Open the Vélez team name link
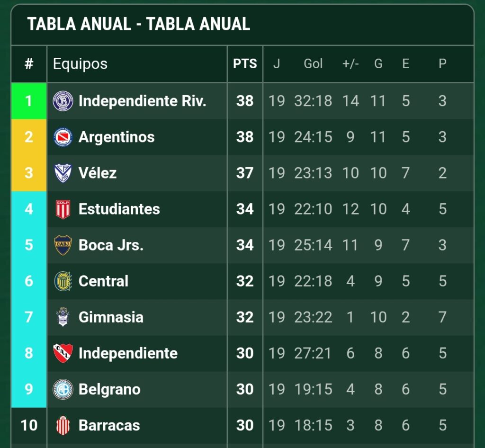The width and height of the screenshot is (485, 448). [98, 173]
